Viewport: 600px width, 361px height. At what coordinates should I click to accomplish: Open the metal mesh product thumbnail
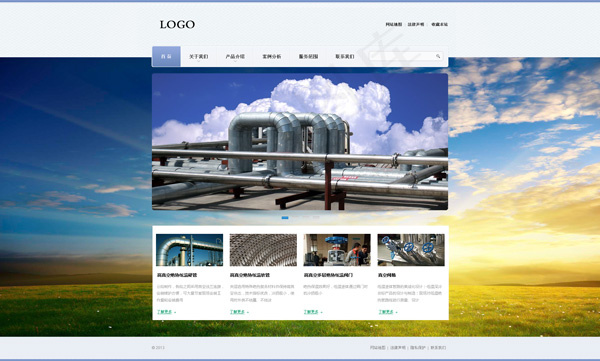263,250
